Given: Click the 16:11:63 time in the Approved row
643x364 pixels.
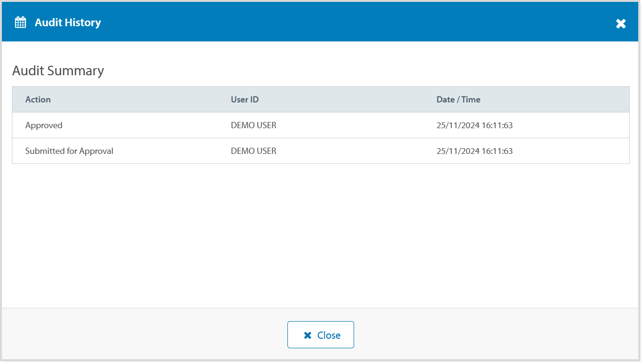Looking at the screenshot, I should [x=497, y=125].
